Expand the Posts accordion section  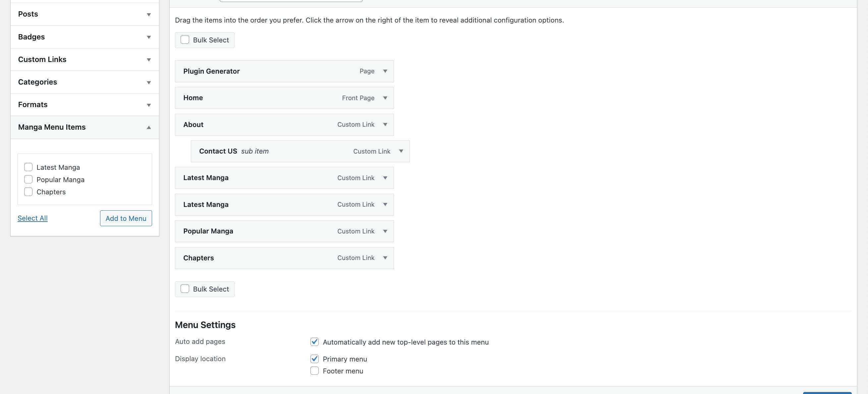click(x=84, y=14)
